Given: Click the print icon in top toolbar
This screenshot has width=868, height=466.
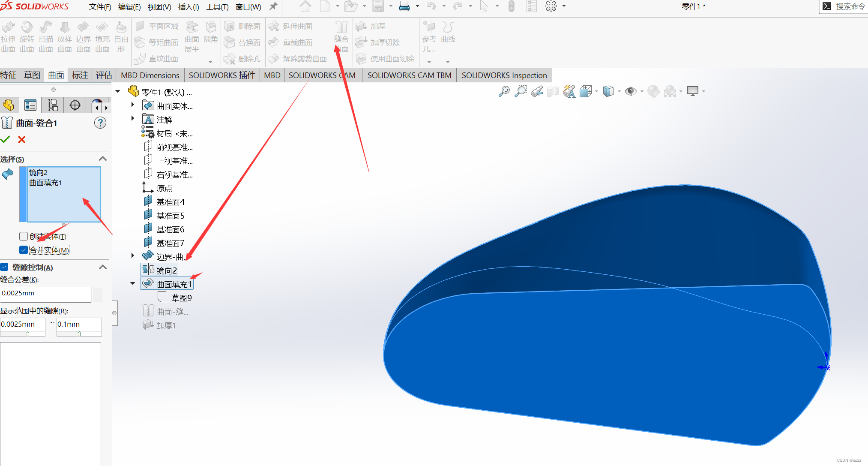Looking at the screenshot, I should tap(404, 6).
